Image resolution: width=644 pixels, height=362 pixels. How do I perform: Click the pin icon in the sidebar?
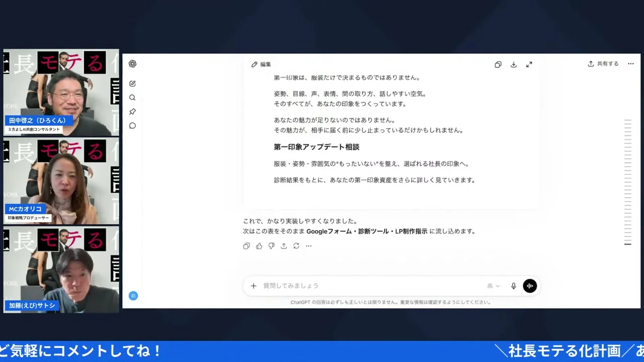pyautogui.click(x=132, y=112)
